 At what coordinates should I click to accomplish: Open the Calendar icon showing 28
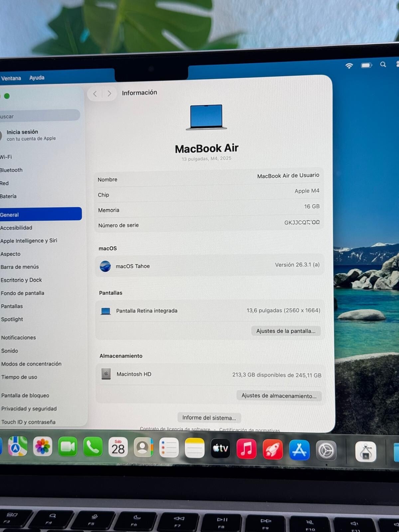(118, 447)
